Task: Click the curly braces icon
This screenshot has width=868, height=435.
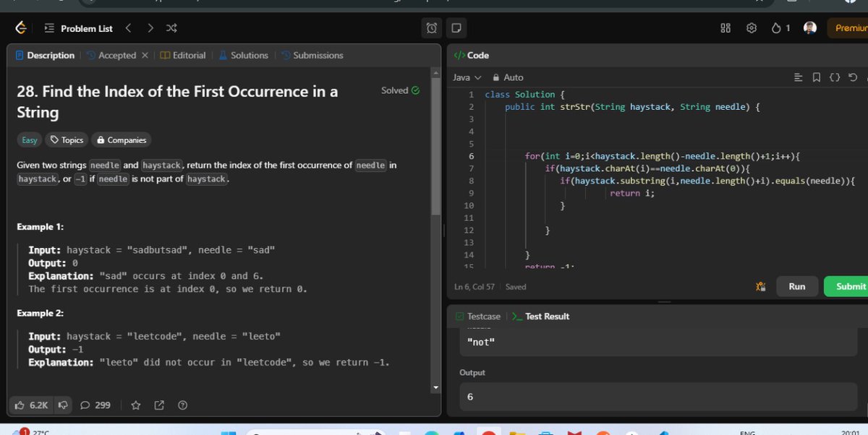Action: pyautogui.click(x=834, y=77)
